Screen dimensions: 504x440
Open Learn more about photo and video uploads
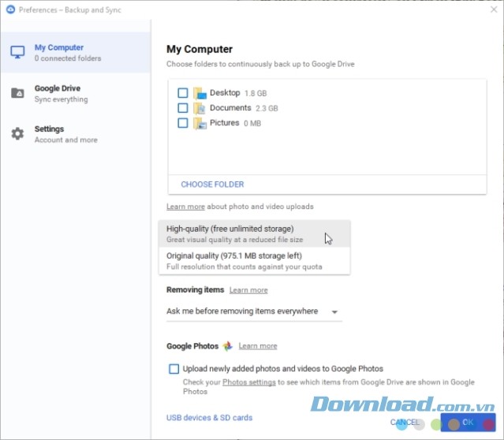click(x=185, y=207)
